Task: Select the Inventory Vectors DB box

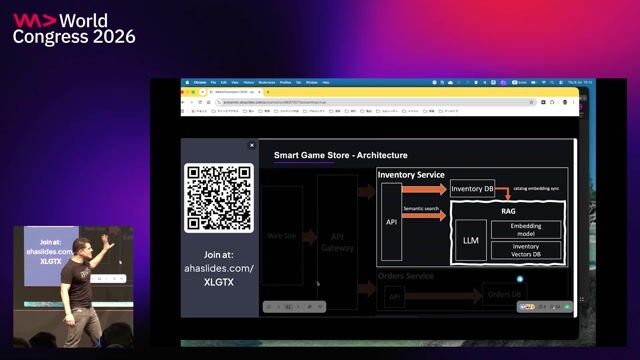Action: coord(526,250)
